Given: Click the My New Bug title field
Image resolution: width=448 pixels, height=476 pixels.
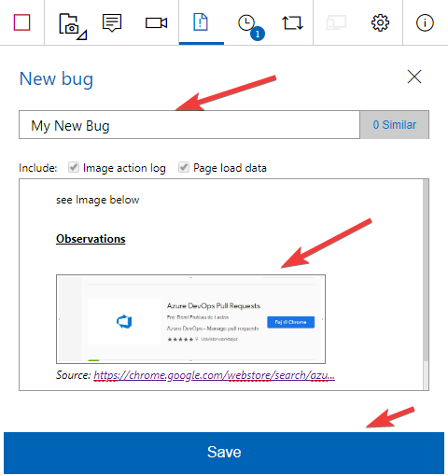Looking at the screenshot, I should click(x=189, y=124).
